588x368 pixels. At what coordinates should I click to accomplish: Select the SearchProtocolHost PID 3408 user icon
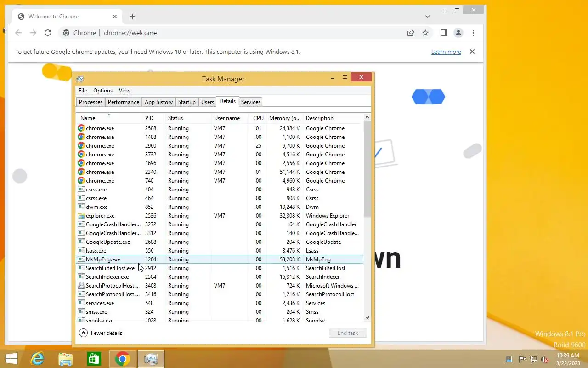[81, 286]
